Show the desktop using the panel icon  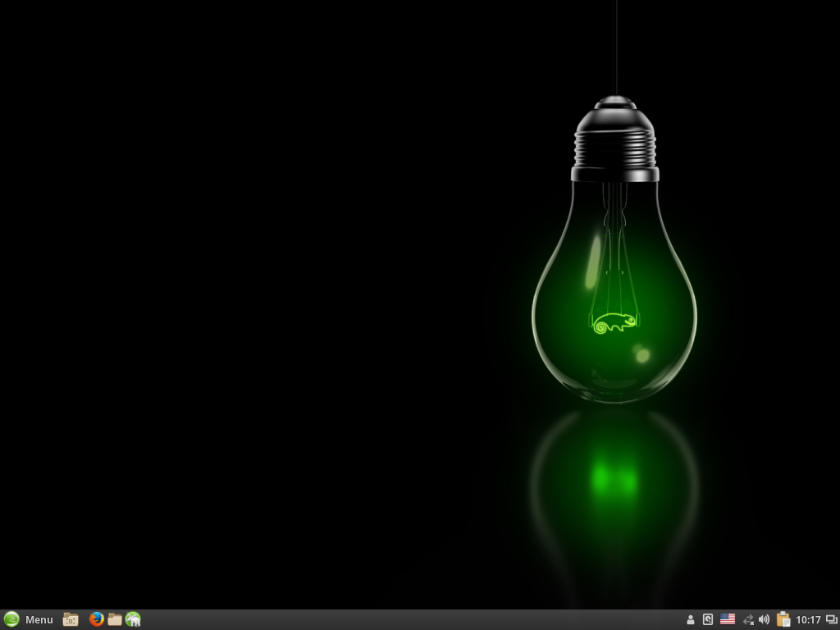coord(71,619)
